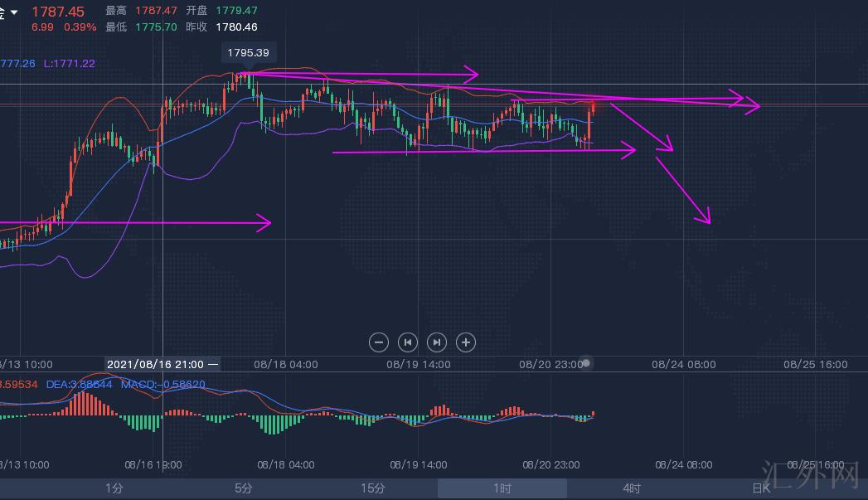Click the 08/24 08:00 time axis label
This screenshot has width=868, height=500.
click(683, 364)
